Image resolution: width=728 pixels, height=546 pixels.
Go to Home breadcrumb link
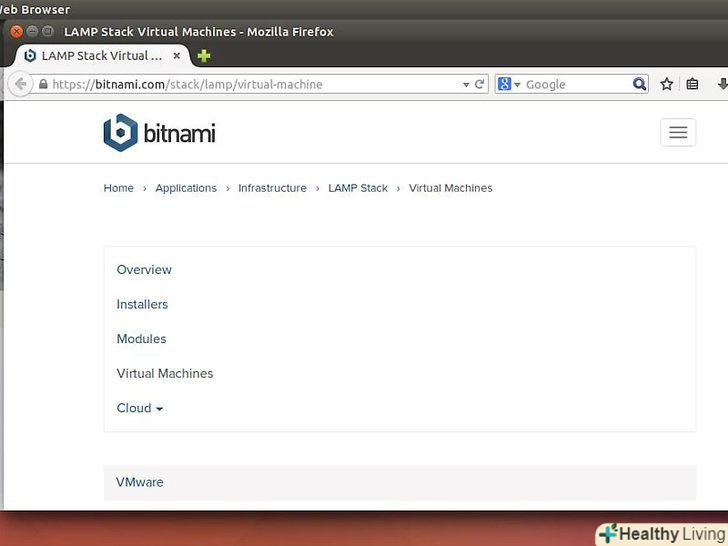[x=118, y=188]
